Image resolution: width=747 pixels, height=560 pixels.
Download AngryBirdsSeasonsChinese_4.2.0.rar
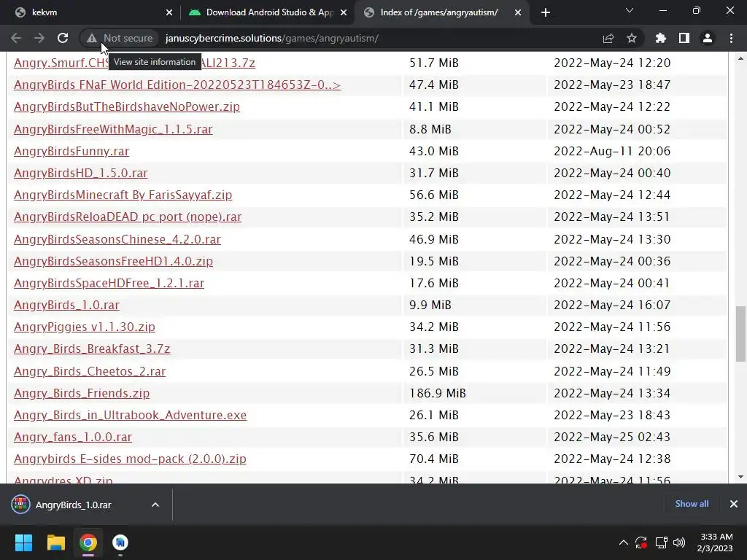[117, 239]
